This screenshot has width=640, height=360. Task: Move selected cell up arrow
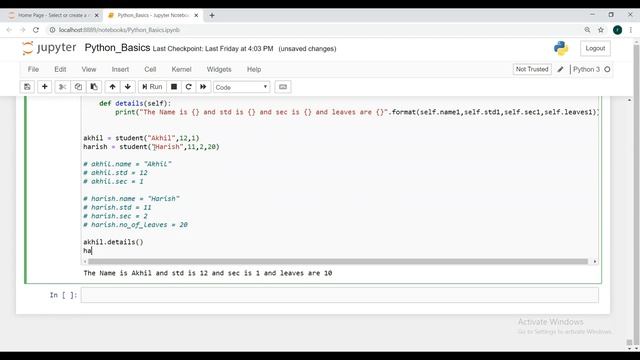click(x=112, y=87)
